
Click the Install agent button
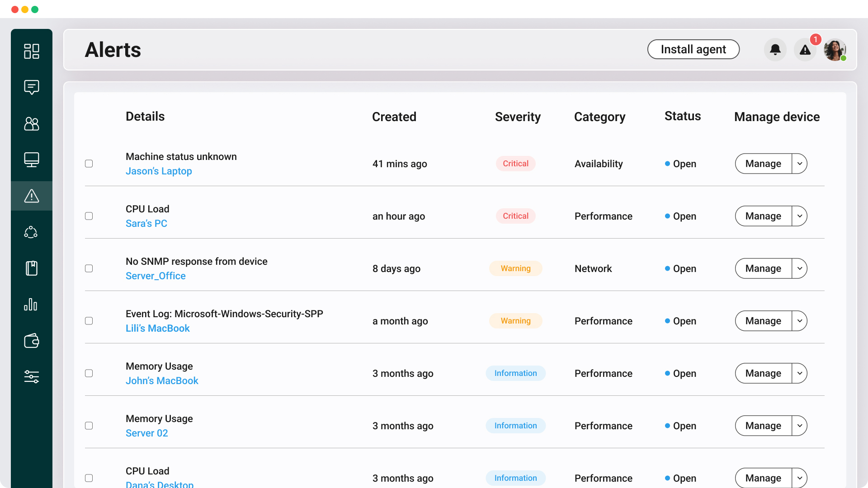[693, 49]
